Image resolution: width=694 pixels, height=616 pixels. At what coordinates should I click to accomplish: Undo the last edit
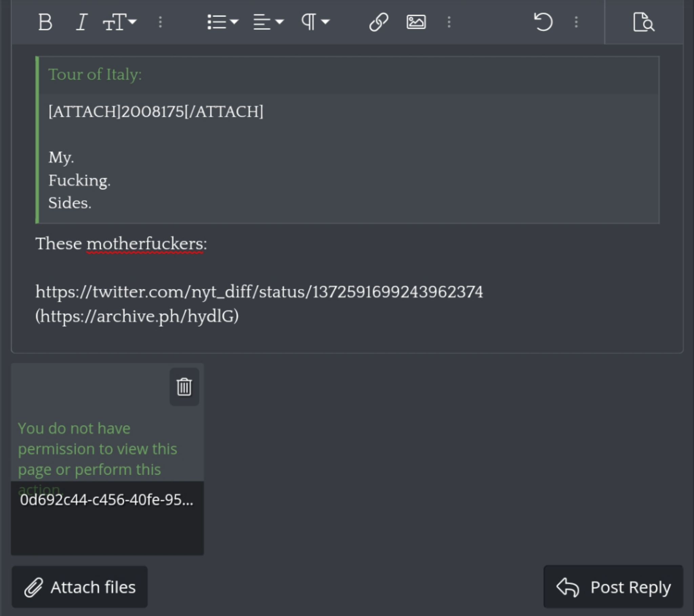543,22
